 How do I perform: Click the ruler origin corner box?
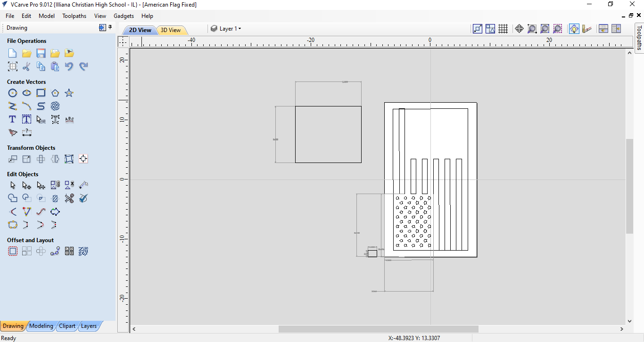pos(123,42)
